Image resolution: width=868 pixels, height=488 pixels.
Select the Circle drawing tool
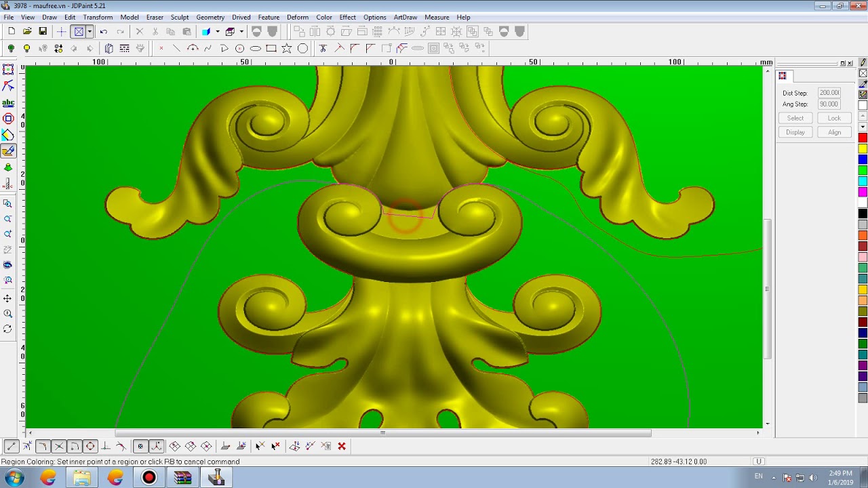pyautogui.click(x=239, y=48)
